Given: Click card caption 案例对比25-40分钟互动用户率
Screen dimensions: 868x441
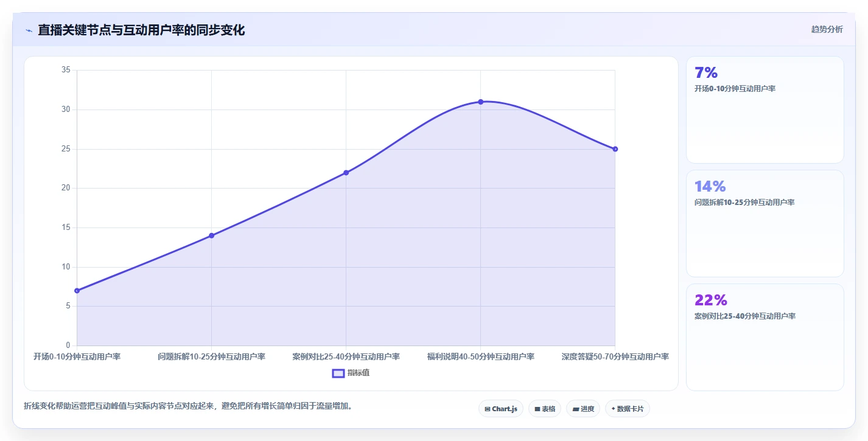Looking at the screenshot, I should point(745,316).
